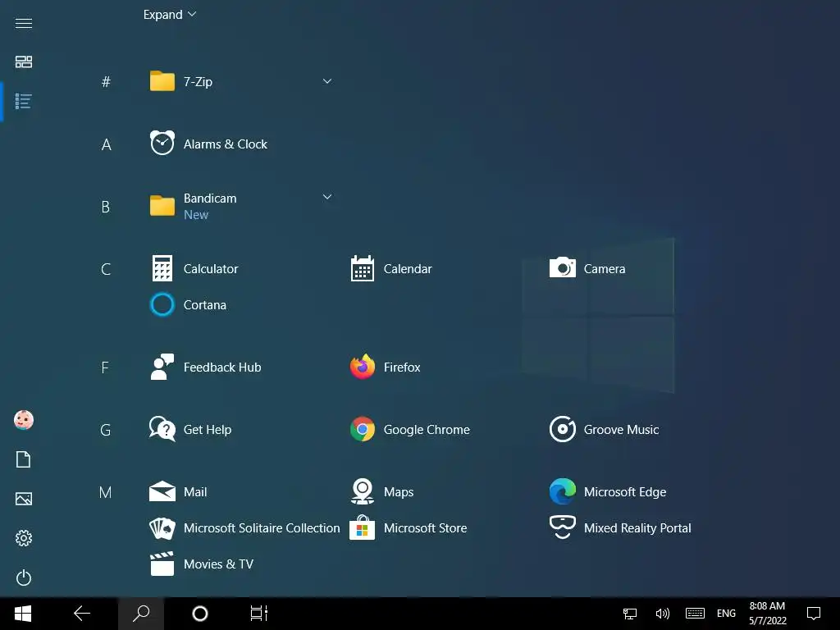Open Groove Music
The width and height of the screenshot is (840, 630).
pos(605,429)
